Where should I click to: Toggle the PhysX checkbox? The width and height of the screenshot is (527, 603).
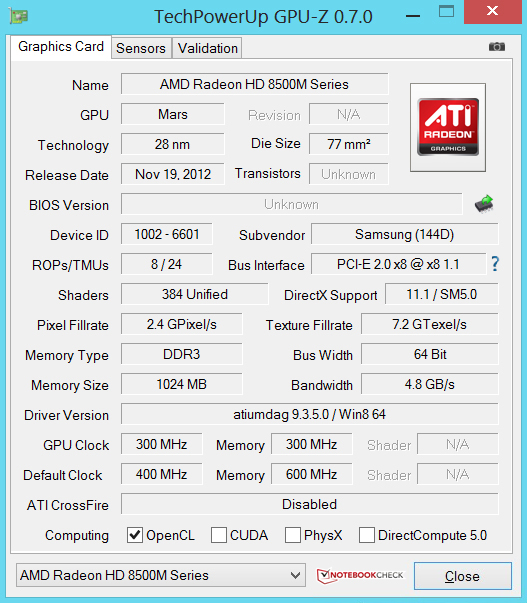tap(293, 535)
